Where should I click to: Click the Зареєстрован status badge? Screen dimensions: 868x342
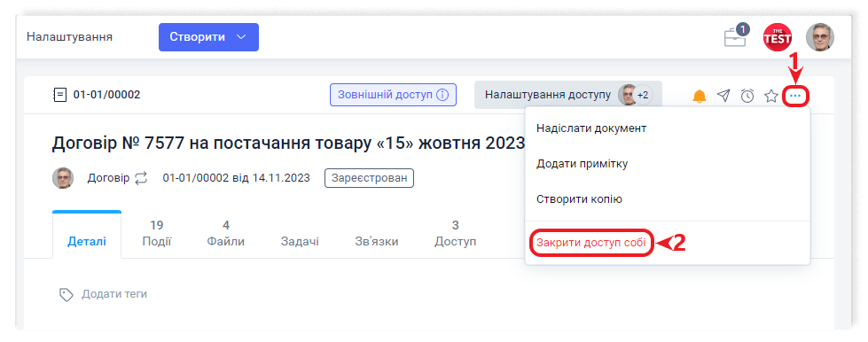(x=369, y=178)
